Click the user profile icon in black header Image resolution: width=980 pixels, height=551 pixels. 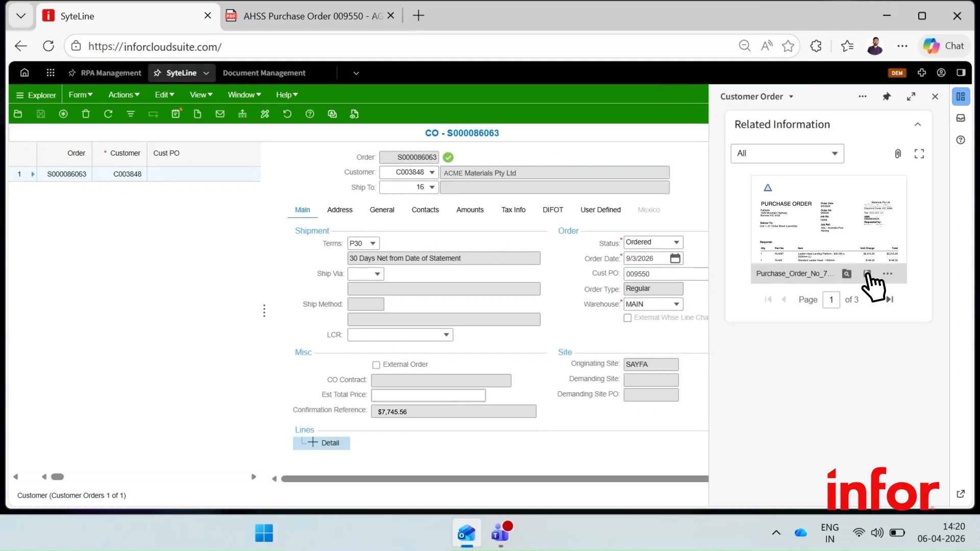pos(941,72)
